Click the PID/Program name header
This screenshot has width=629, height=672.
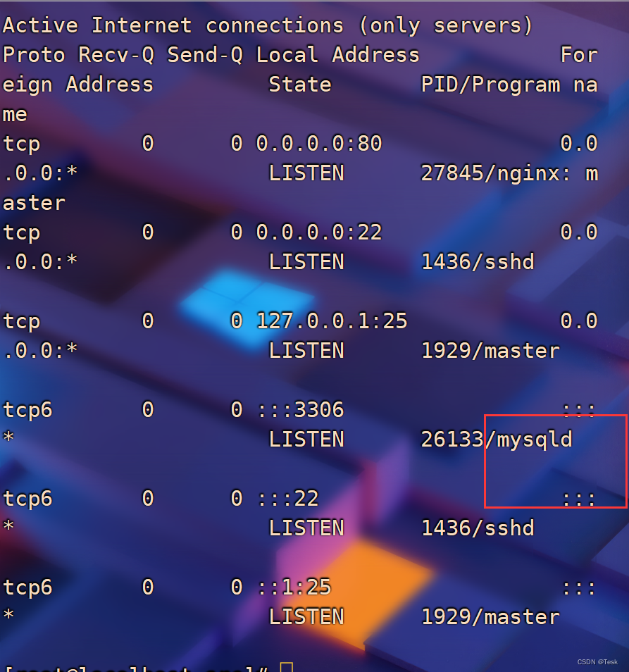pos(509,84)
